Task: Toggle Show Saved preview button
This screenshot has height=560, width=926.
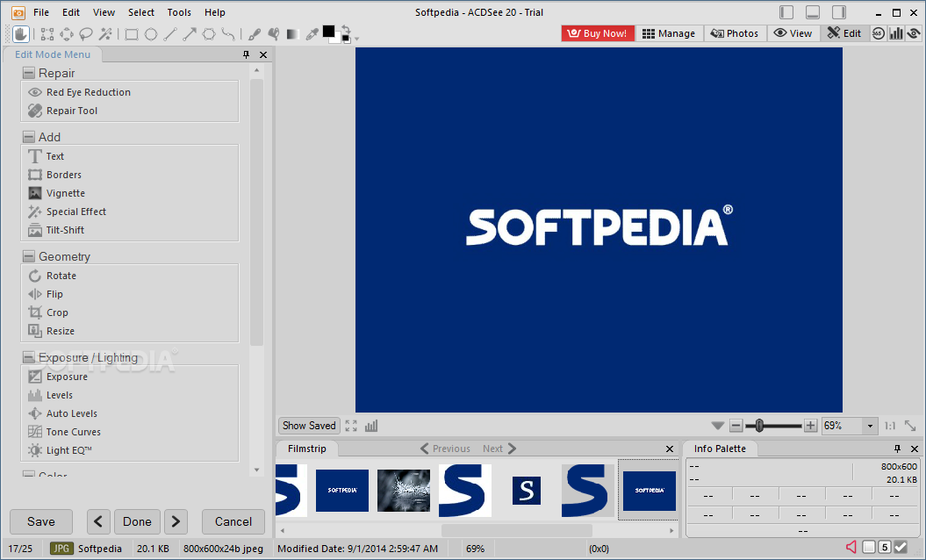Action: point(309,426)
